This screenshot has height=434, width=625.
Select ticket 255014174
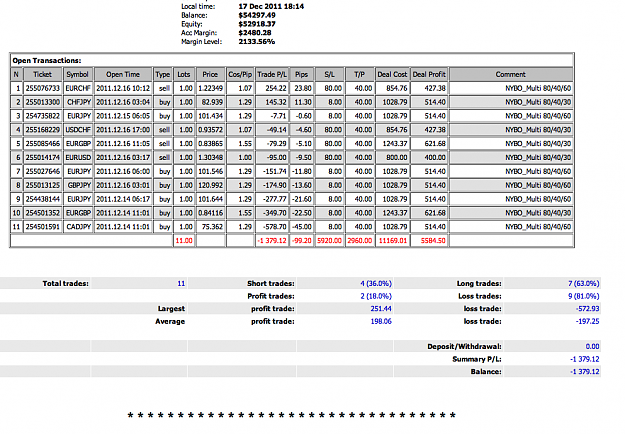coord(43,157)
